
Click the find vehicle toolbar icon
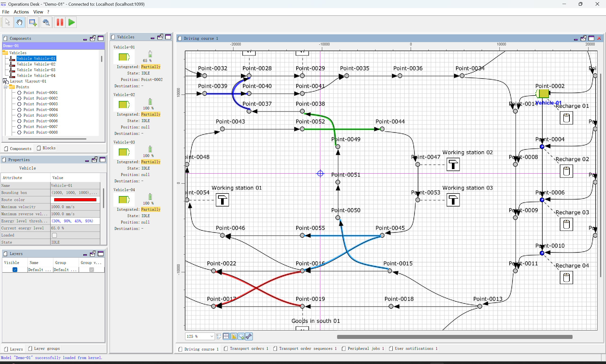point(46,22)
